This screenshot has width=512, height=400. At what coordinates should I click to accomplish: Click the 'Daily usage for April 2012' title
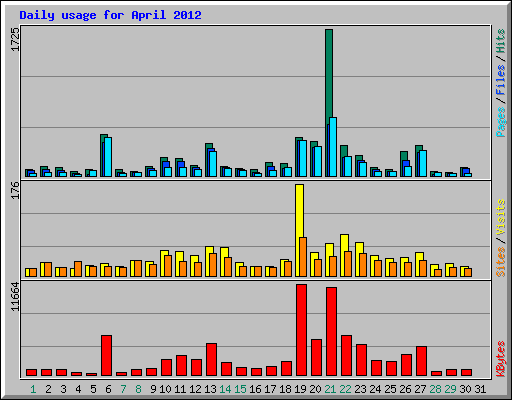[110, 15]
